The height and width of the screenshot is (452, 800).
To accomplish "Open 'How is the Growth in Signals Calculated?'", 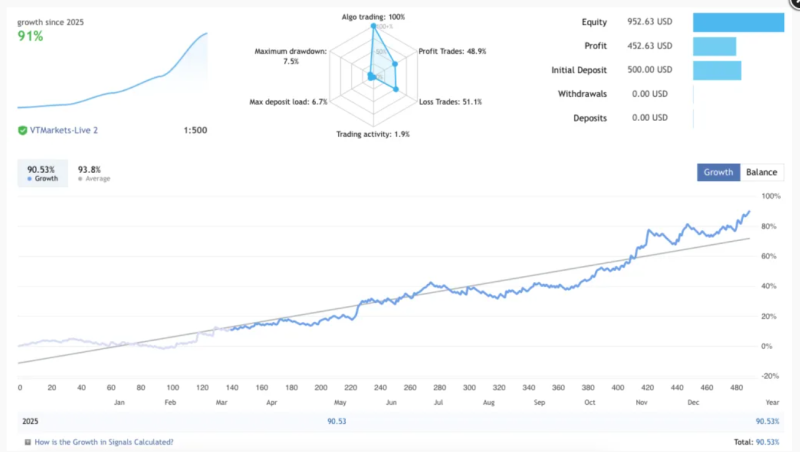I will tap(103, 441).
